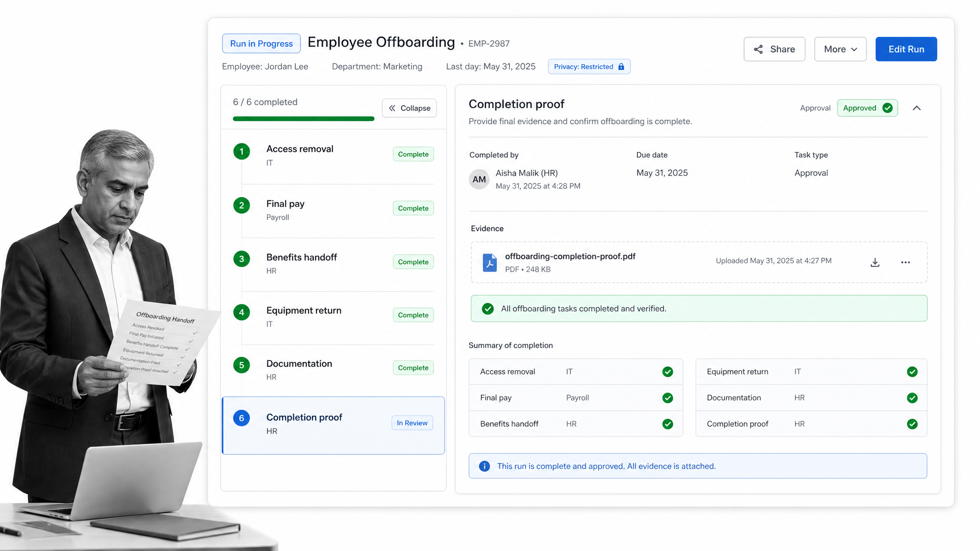Screen dimensions: 980x551
Task: Click the info icon in run complete banner
Action: pyautogui.click(x=484, y=466)
